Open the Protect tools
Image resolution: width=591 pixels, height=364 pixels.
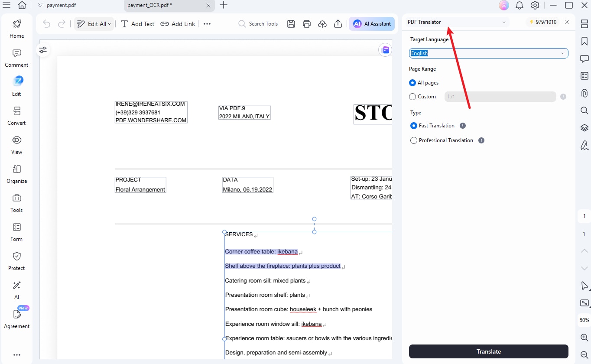[x=16, y=261]
